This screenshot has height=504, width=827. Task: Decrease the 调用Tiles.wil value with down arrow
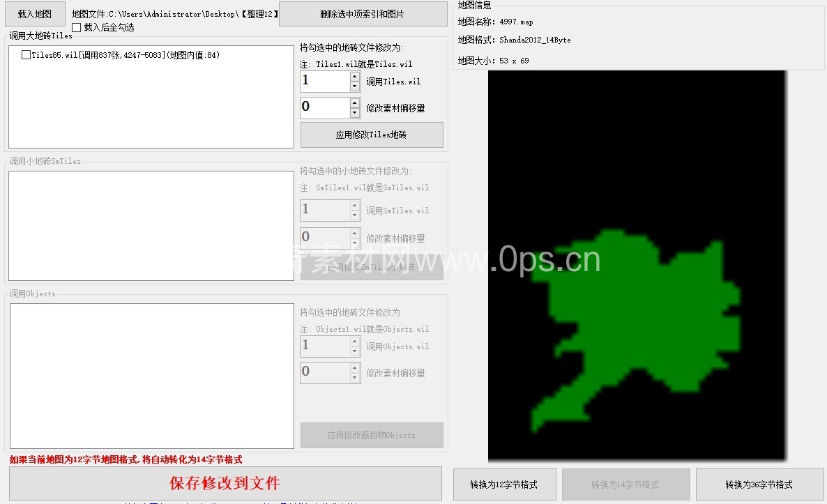[355, 86]
